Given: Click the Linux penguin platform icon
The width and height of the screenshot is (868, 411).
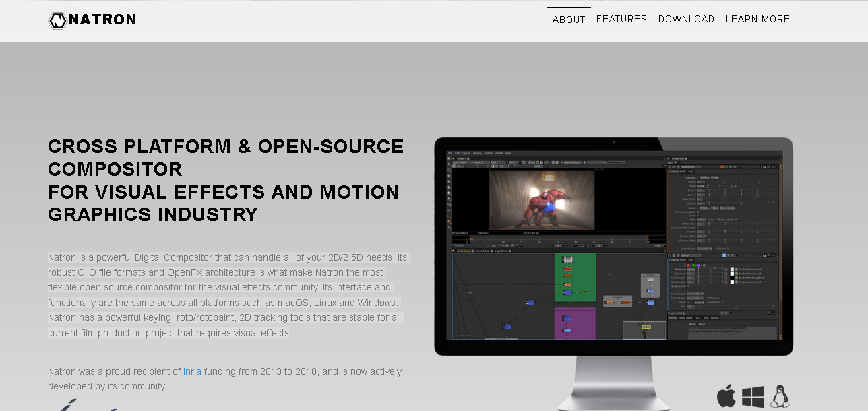Looking at the screenshot, I should click(x=780, y=396).
